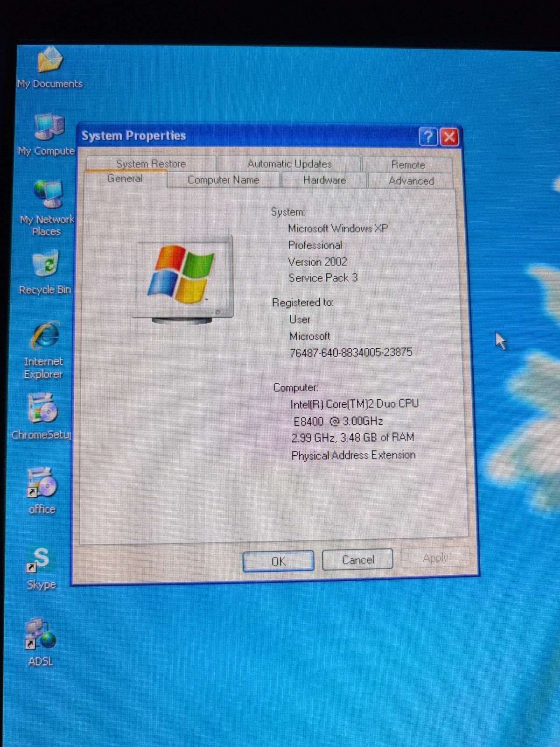
Task: Switch to the Computer Name tab
Action: pos(223,180)
